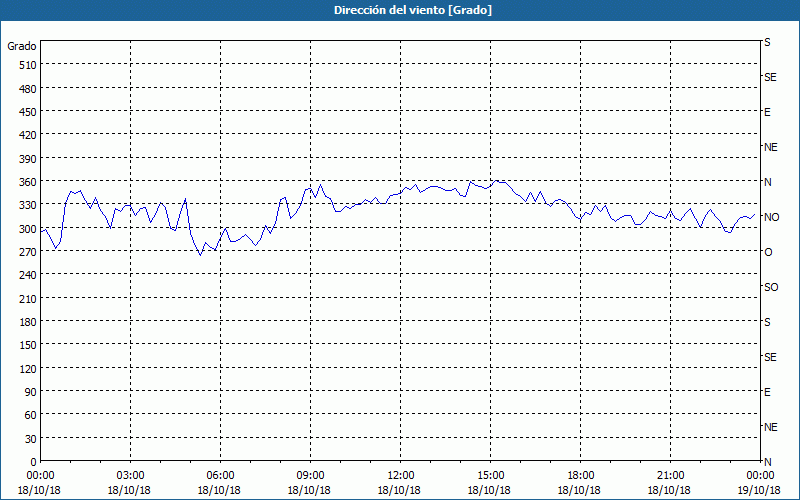Viewport: 800px width, 500px height.
Task: Select the O compass label on right axis
Action: [768, 252]
